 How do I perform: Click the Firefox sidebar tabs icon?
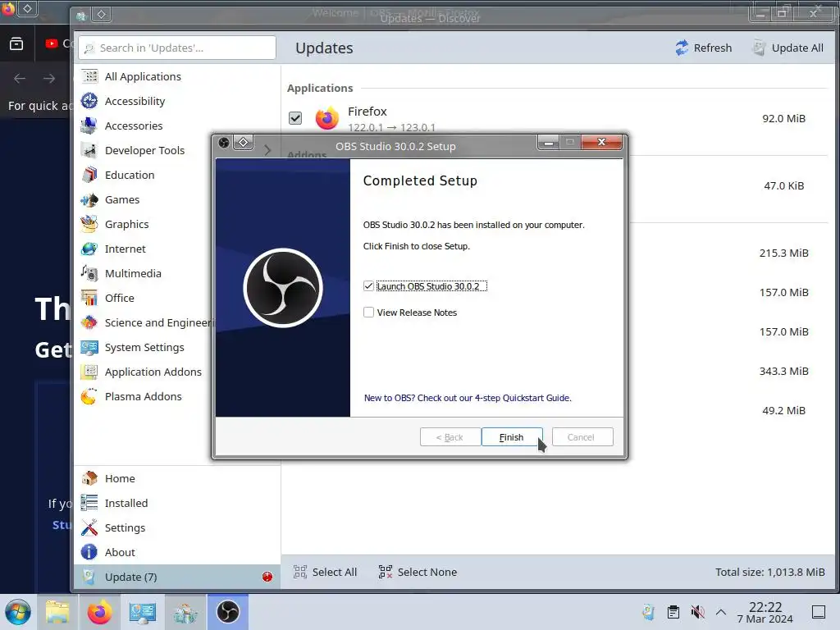[16, 44]
